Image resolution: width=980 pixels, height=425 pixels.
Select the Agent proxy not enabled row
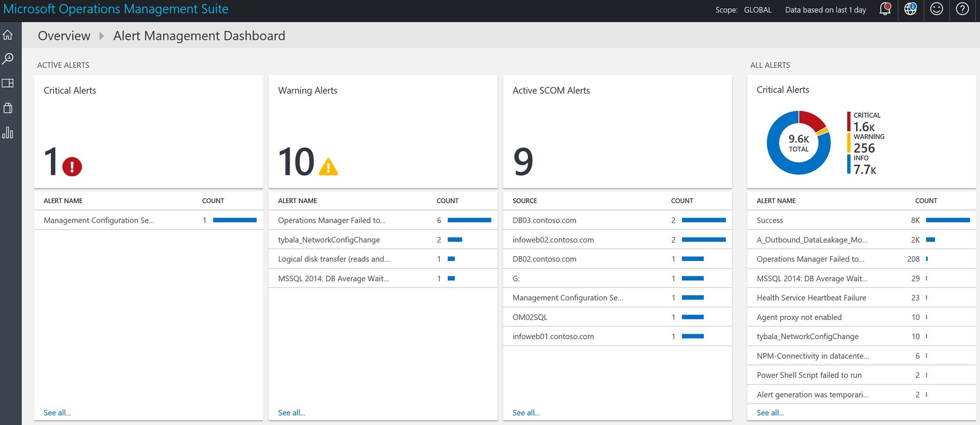[862, 317]
